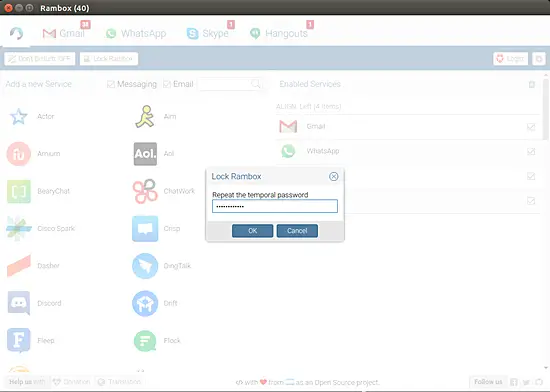This screenshot has width=550, height=392.
Task: Click the Discord service label
Action: (x=49, y=303)
